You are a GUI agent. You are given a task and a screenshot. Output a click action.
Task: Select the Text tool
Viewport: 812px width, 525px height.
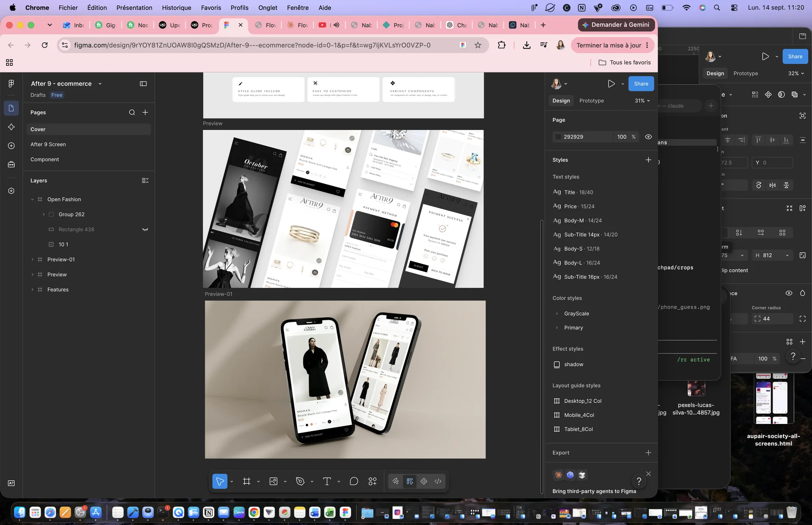coord(327,482)
